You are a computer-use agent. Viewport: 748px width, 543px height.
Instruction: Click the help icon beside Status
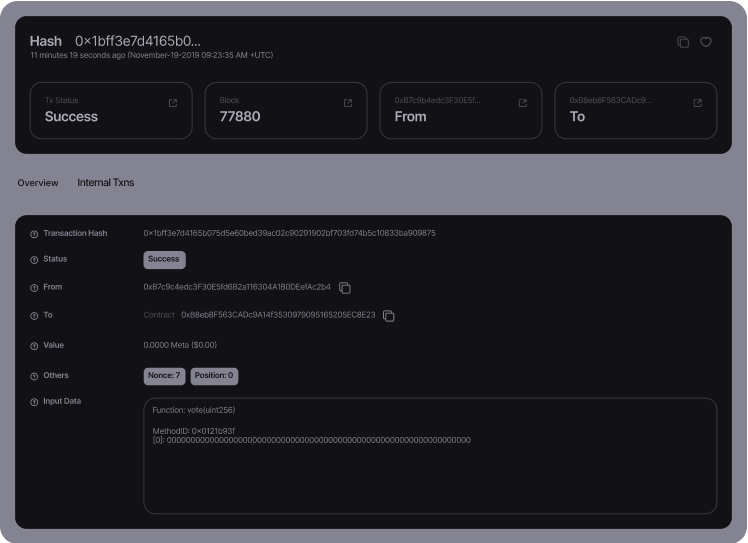coord(34,260)
